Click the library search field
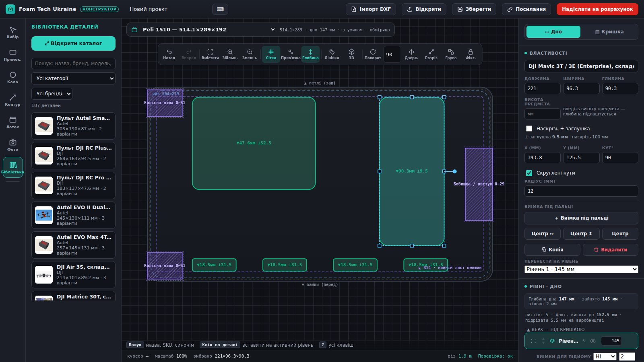Viewport: 644px width, 362px height. point(73,64)
